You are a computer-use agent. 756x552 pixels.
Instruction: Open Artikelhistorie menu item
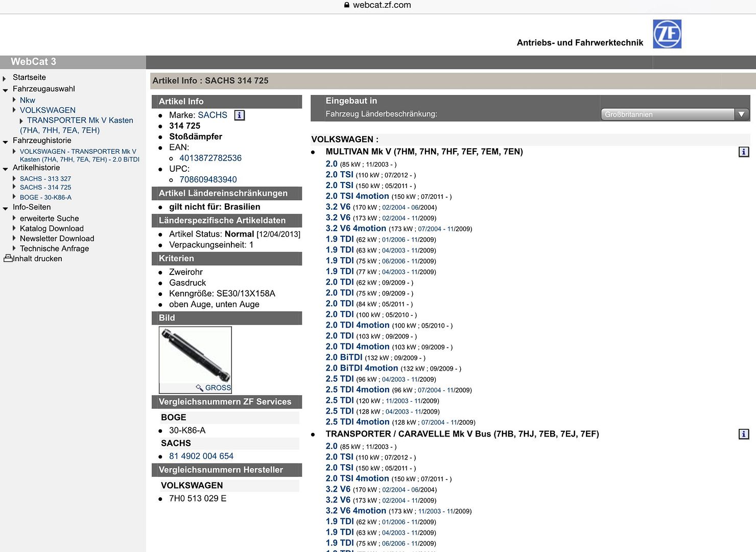pyautogui.click(x=36, y=167)
